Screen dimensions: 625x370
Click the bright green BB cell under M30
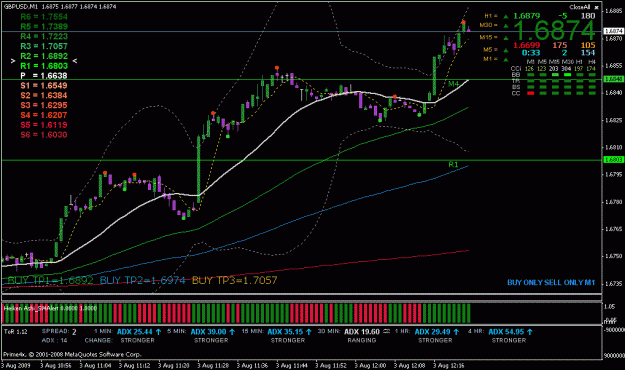click(567, 75)
